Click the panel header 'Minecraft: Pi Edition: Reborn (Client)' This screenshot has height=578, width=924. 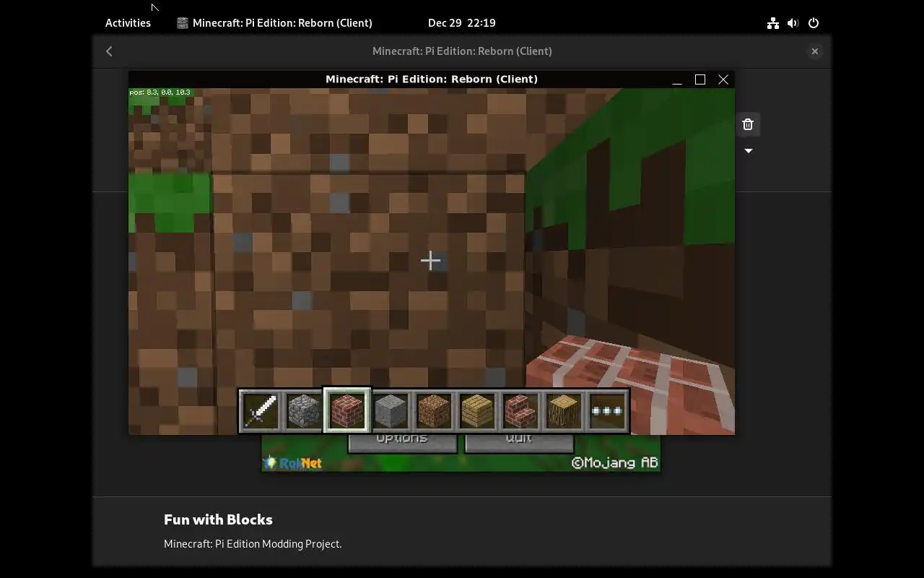[462, 51]
